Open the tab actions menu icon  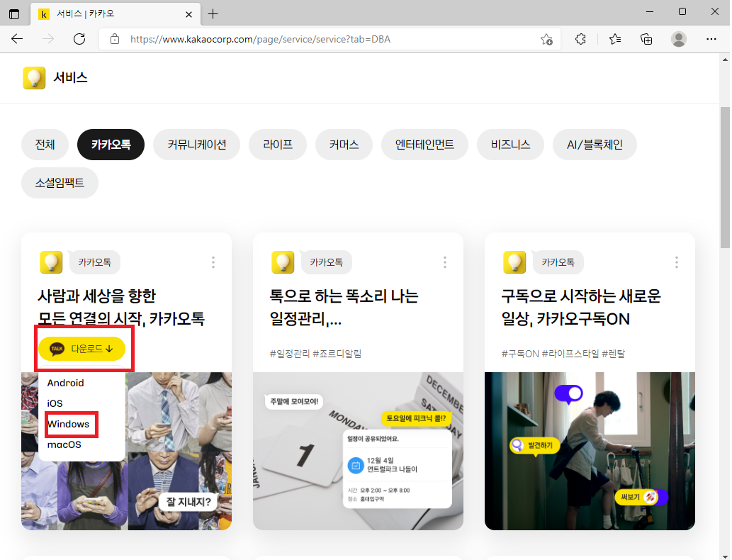click(x=14, y=14)
